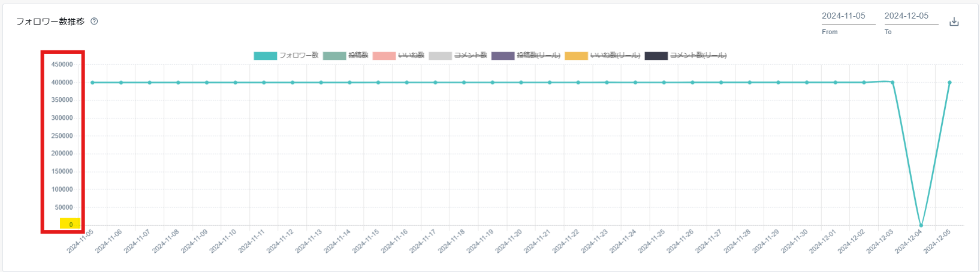Click the data point for 2024-11-20
This screenshot has width=980, height=272.
tap(521, 83)
